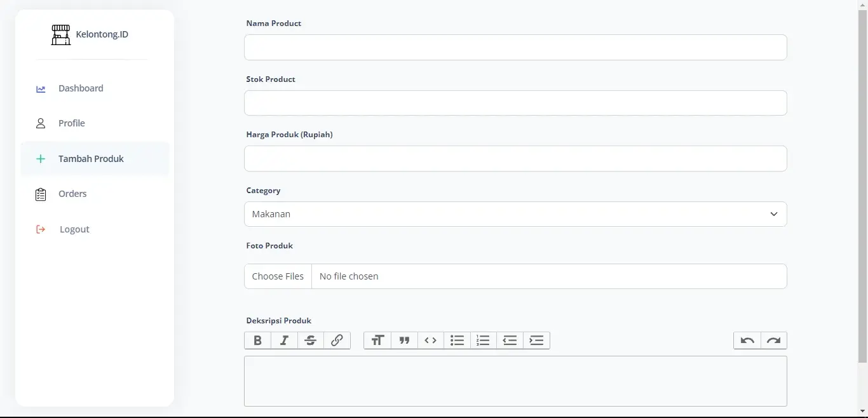868x418 pixels.
Task: Click the scrollbar down arrow
Action: (863, 412)
